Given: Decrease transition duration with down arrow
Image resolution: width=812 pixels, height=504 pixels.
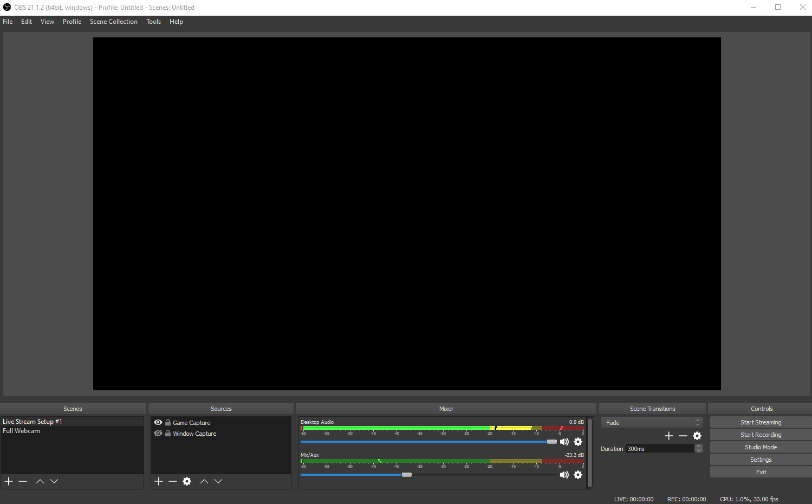Looking at the screenshot, I should tap(699, 450).
